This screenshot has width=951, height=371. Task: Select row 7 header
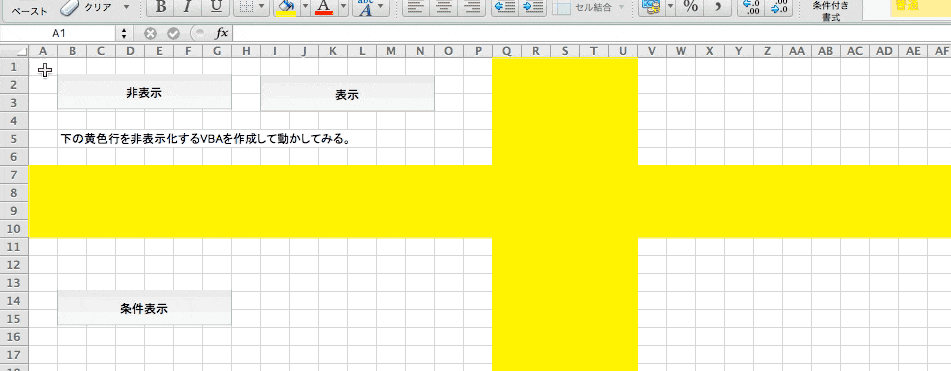(x=15, y=175)
